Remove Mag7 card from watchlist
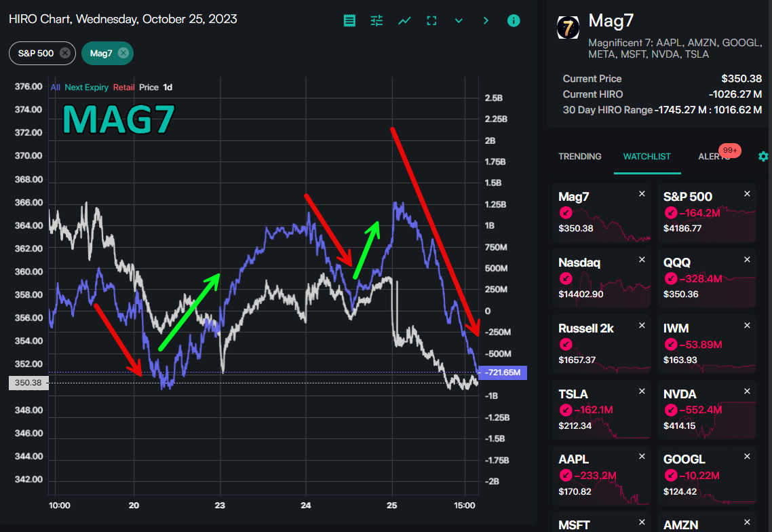This screenshot has height=532, width=772. [642, 194]
